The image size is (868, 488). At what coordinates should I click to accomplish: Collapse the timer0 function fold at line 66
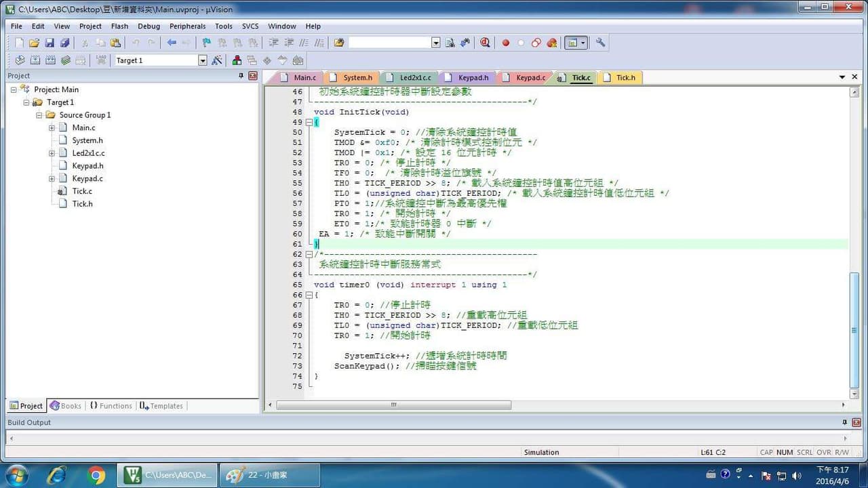pos(309,295)
